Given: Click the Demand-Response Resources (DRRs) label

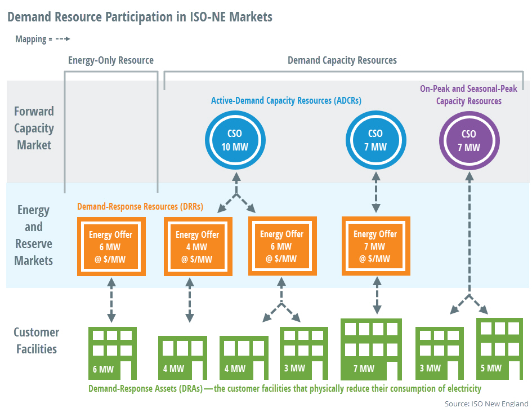Looking at the screenshot, I should point(141,206).
